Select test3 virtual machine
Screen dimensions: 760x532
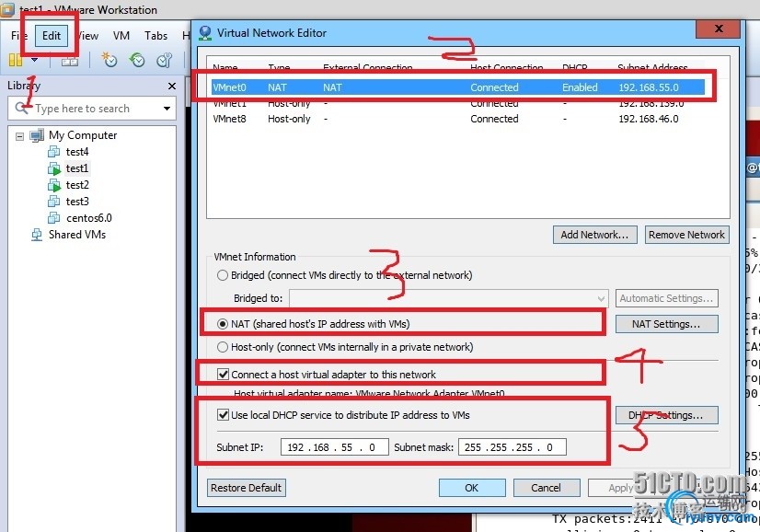77,202
